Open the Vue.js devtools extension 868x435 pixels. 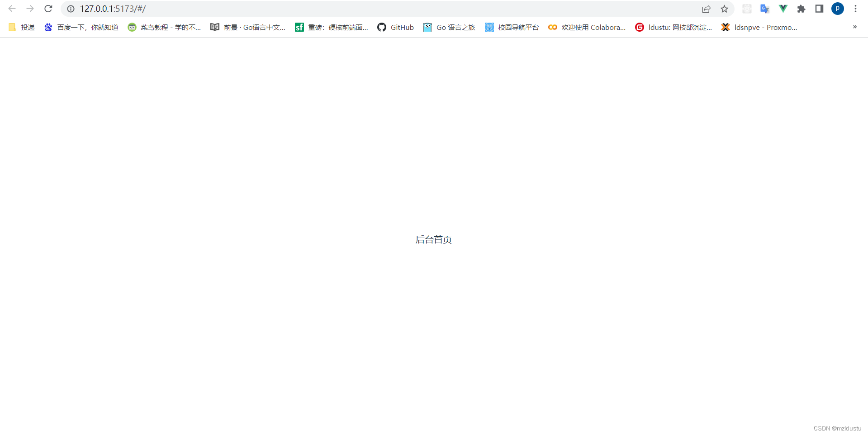783,9
